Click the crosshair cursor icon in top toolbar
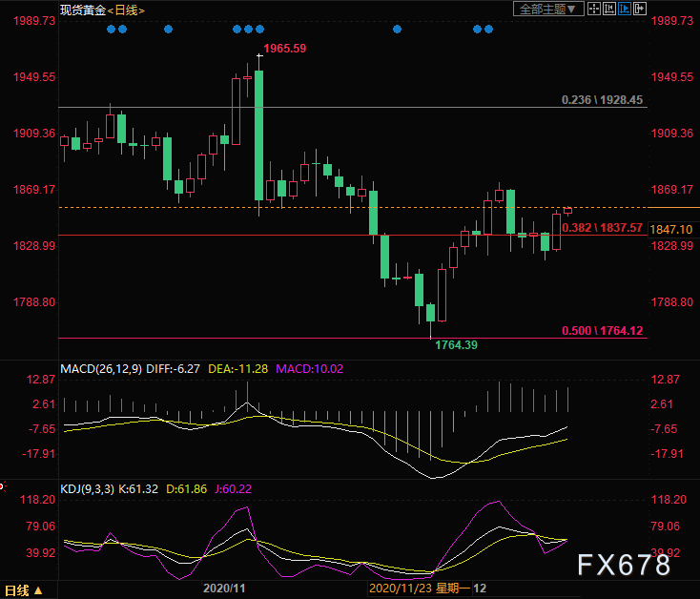This screenshot has height=599, width=700. coord(593,9)
